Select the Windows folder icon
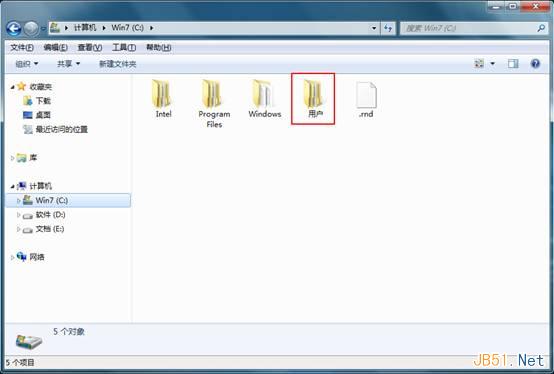This screenshot has height=374, width=554. click(264, 94)
